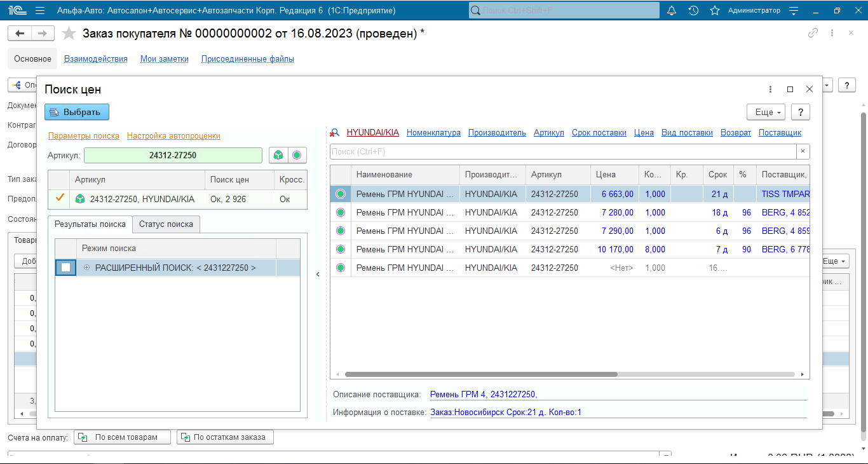This screenshot has width=868, height=464.
Task: Click the Срок поставки filter link
Action: point(599,132)
